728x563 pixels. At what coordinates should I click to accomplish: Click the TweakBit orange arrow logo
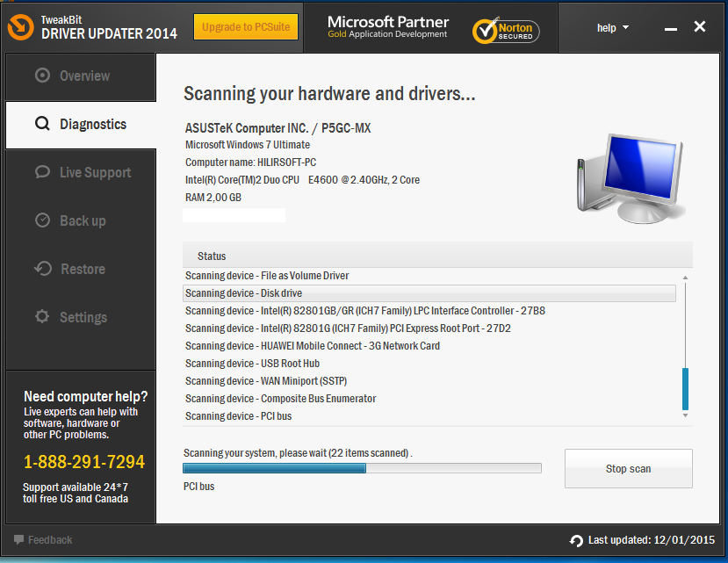20,27
